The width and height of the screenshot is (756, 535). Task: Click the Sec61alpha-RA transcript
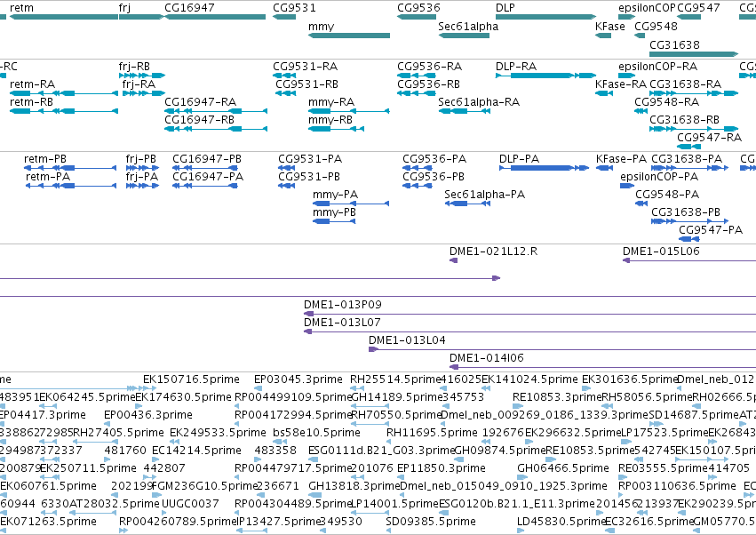click(x=465, y=111)
